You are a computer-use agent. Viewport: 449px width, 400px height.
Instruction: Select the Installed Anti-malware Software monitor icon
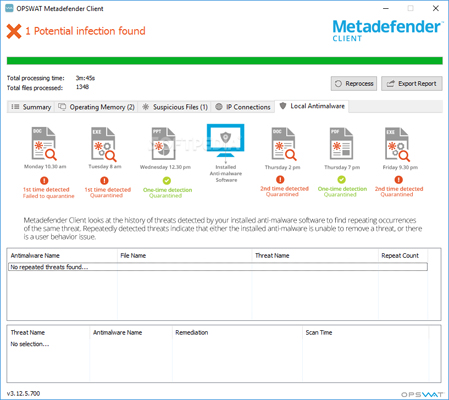pyautogui.click(x=225, y=140)
